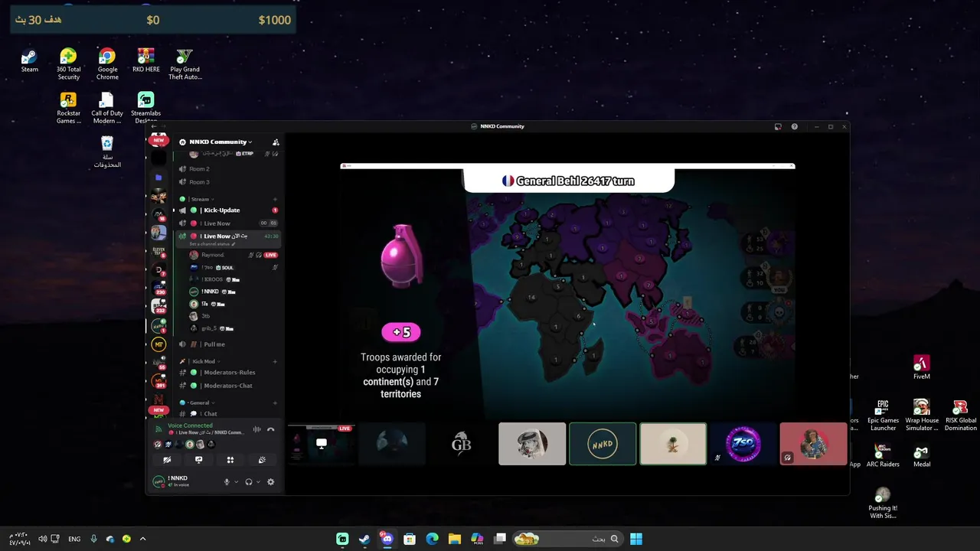Disconnect from voice with hang-up icon
This screenshot has width=980, height=551.
(x=270, y=429)
